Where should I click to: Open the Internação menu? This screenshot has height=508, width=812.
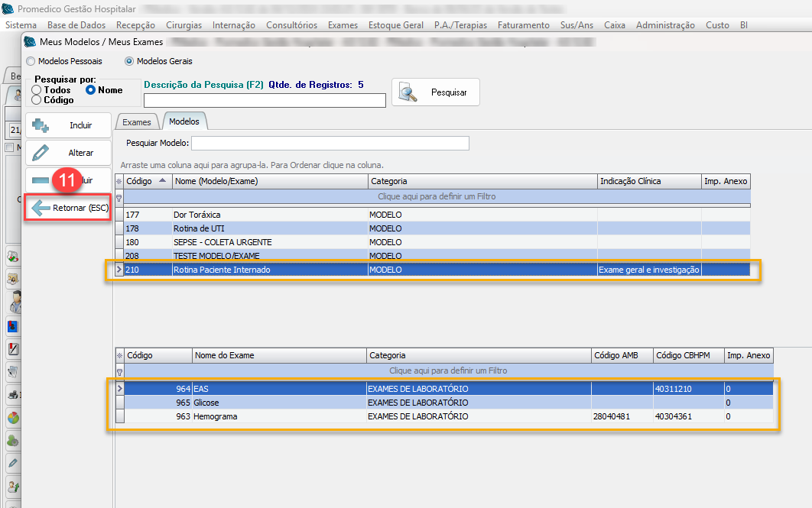(234, 25)
